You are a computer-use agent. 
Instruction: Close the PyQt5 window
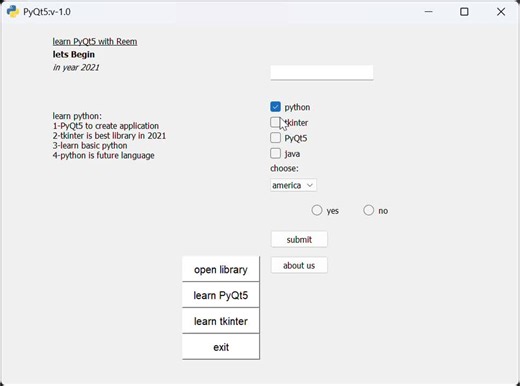pos(501,12)
